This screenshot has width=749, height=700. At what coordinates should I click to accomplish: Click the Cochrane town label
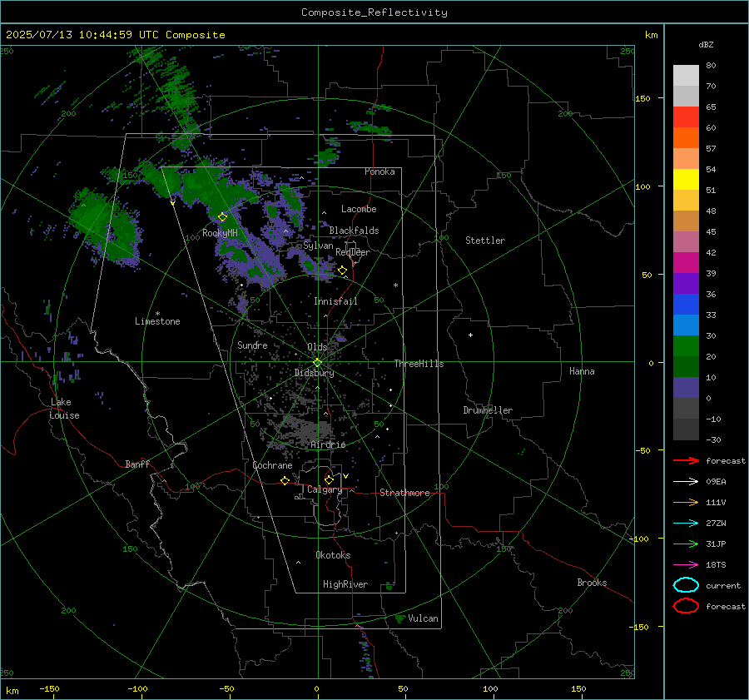click(272, 465)
